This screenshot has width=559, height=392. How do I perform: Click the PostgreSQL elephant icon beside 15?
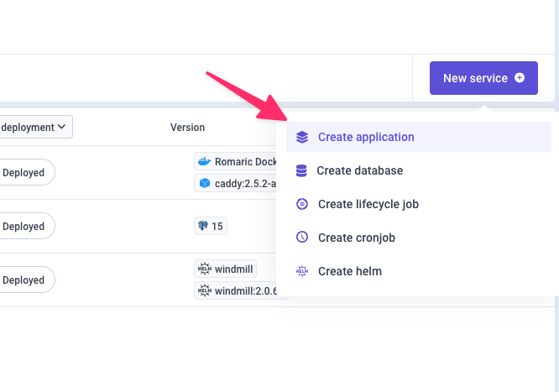(x=202, y=226)
